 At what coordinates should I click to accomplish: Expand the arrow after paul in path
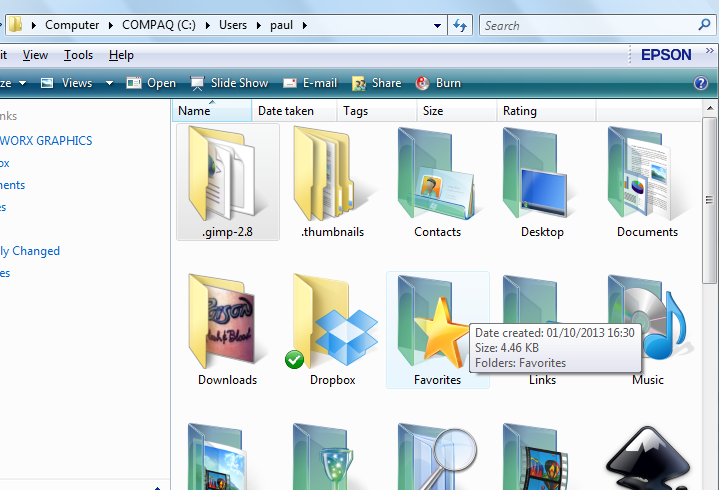[x=304, y=25]
